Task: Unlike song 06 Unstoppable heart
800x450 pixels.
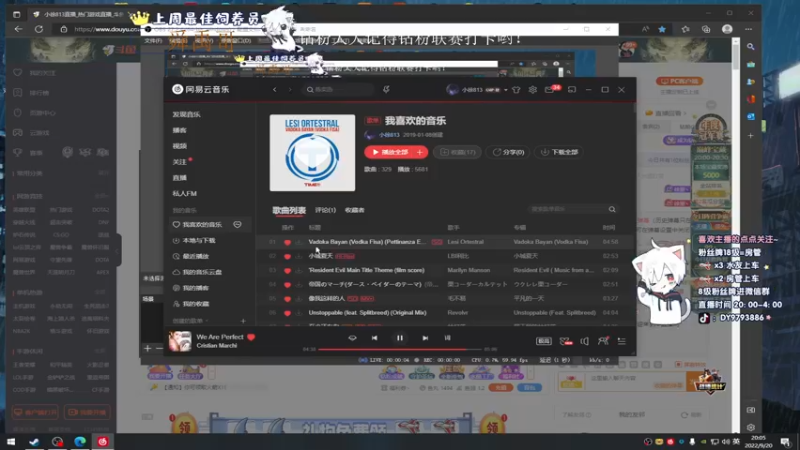Action: 287,313
